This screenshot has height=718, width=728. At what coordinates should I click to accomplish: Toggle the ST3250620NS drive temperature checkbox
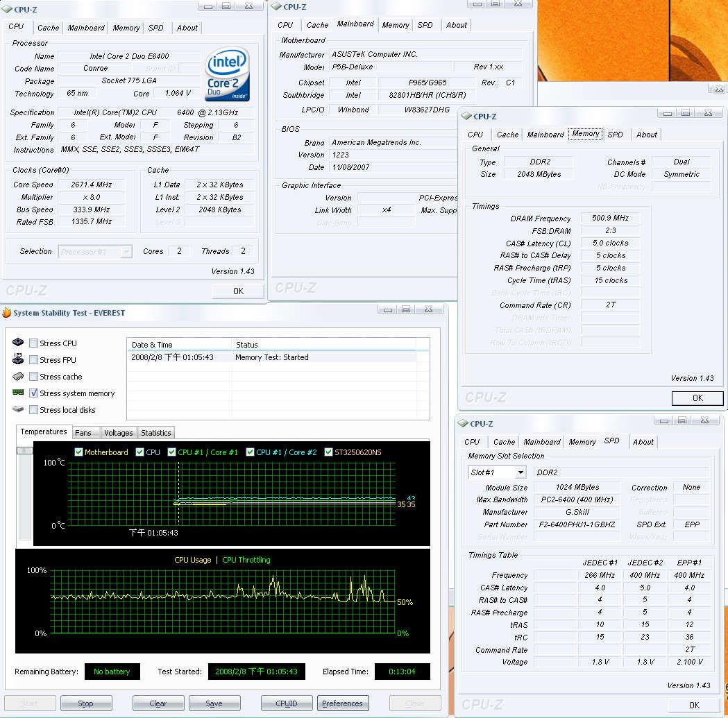tap(329, 452)
